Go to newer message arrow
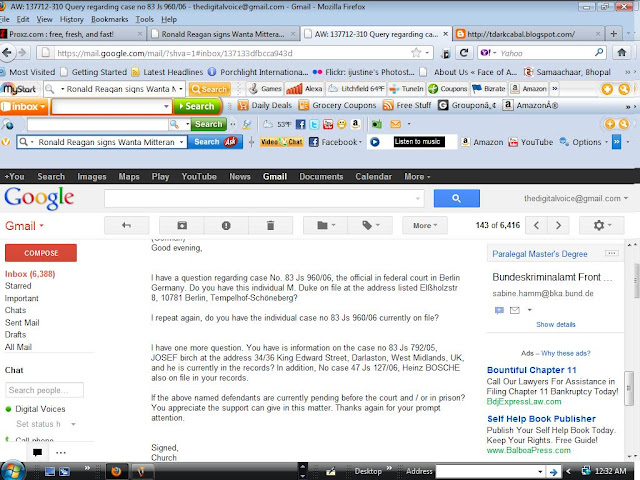 536,225
